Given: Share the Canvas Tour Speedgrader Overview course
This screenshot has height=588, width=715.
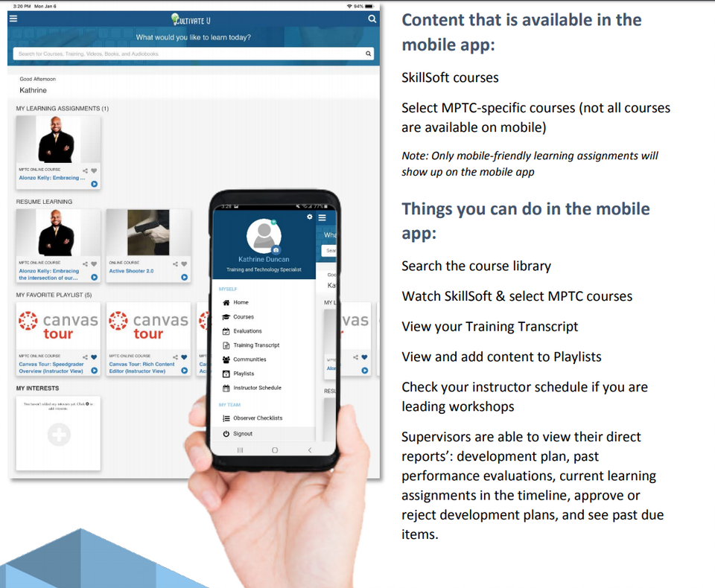Looking at the screenshot, I should click(x=85, y=357).
